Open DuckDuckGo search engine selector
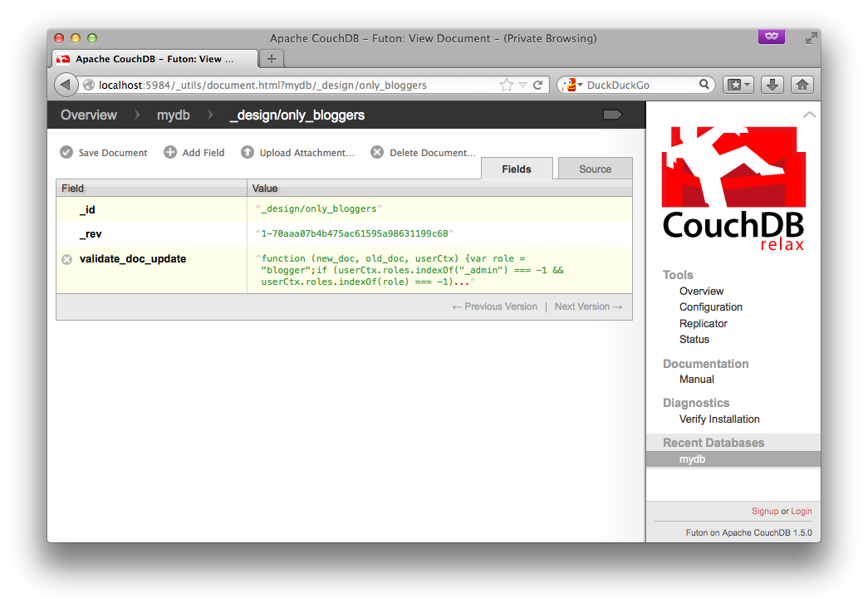 pyautogui.click(x=570, y=85)
